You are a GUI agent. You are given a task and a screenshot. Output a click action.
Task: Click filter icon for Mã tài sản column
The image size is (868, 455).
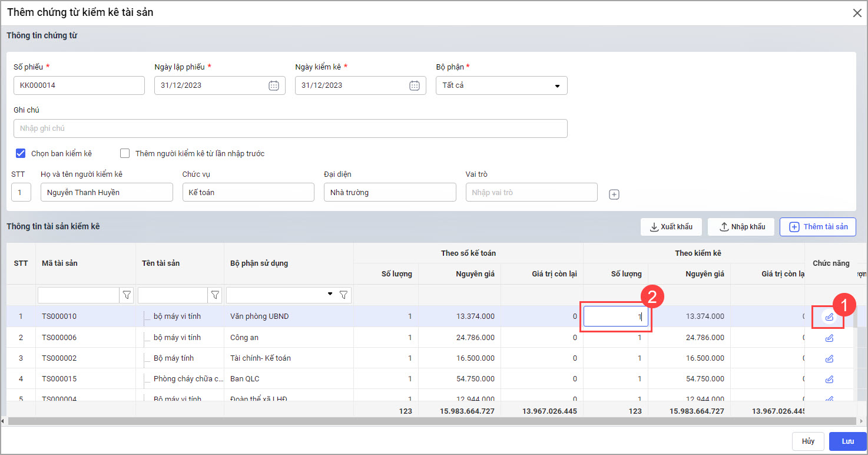pos(126,295)
